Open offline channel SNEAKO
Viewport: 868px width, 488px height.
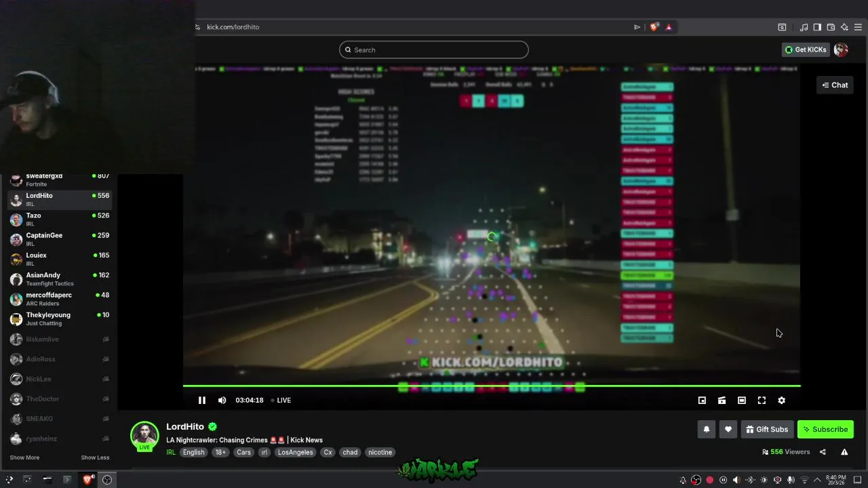point(60,418)
